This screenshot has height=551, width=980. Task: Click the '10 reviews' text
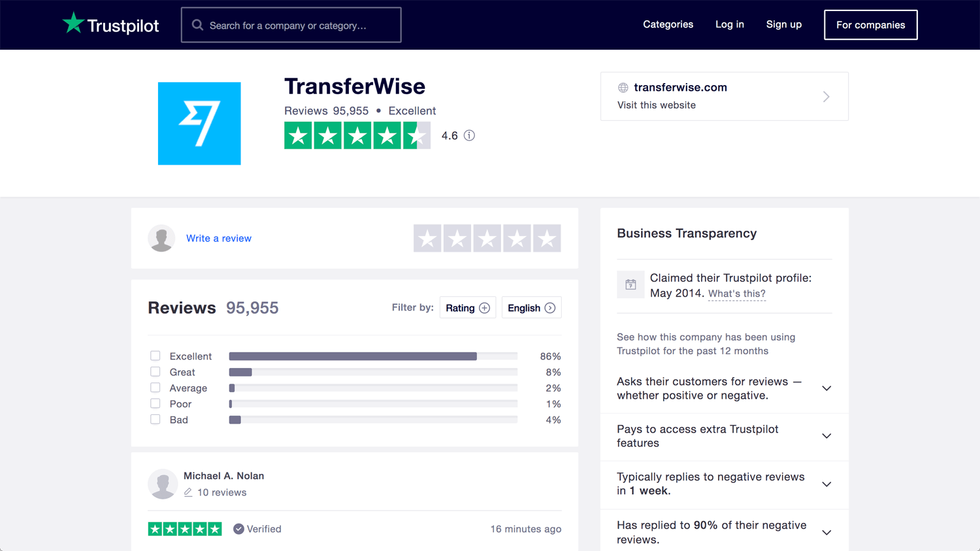point(222,493)
